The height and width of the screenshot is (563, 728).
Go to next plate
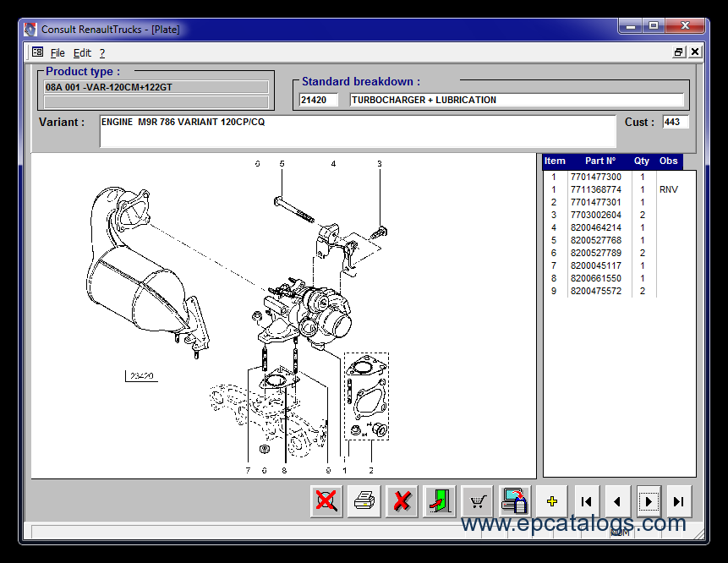pyautogui.click(x=649, y=501)
